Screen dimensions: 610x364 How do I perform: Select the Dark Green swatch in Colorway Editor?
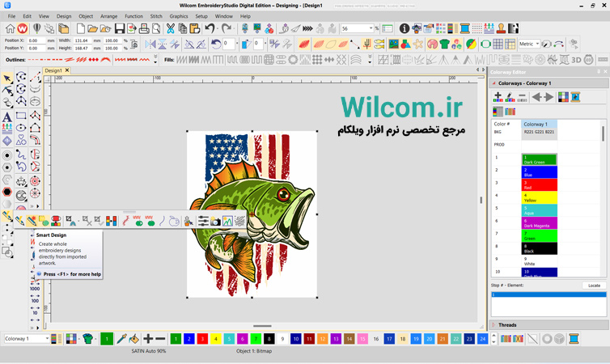539,159
